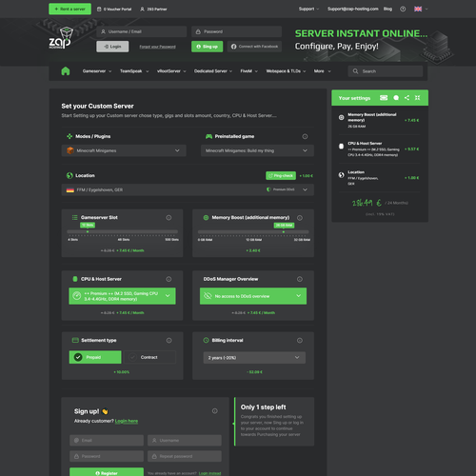This screenshot has height=476, width=476.
Task: Go to the green home icon
Action: [66, 71]
